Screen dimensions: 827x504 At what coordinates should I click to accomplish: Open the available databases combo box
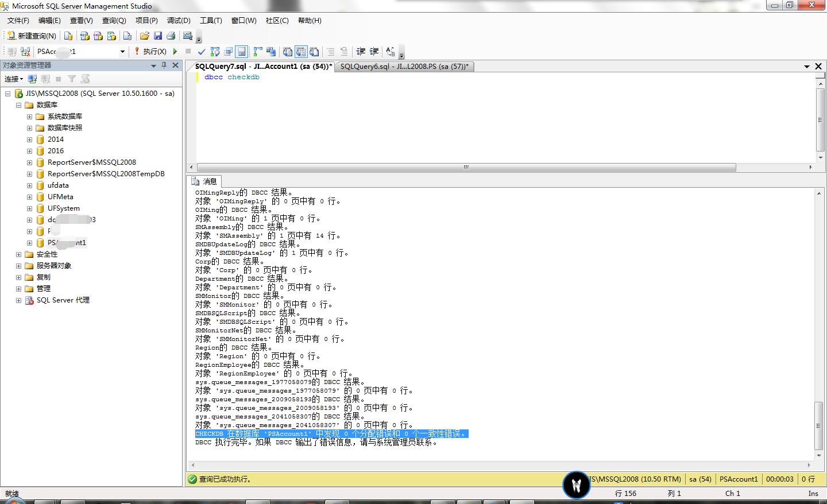click(81, 52)
